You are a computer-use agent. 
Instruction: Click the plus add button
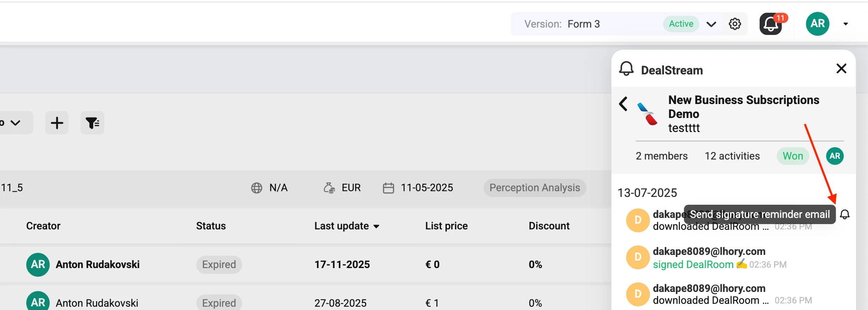[x=57, y=123]
